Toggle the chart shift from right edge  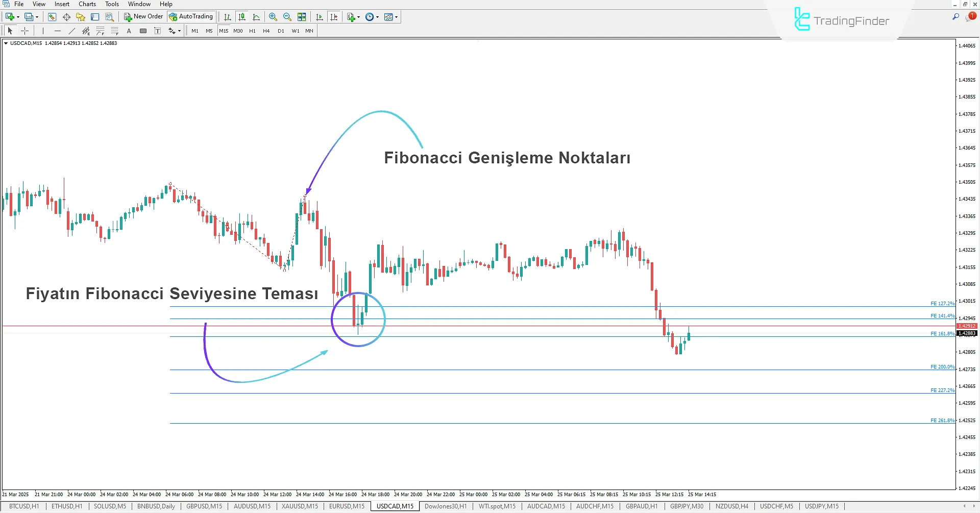[334, 16]
